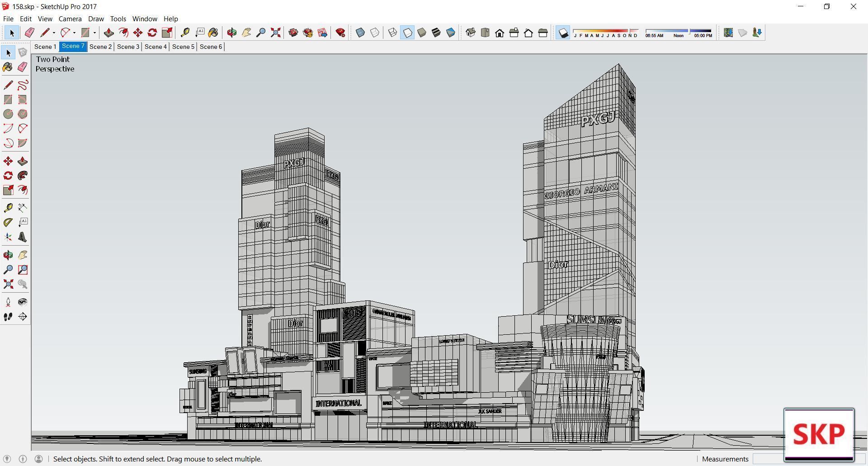Click the credits status bar icon
Viewport: 868px width, 466px height.
[x=23, y=459]
